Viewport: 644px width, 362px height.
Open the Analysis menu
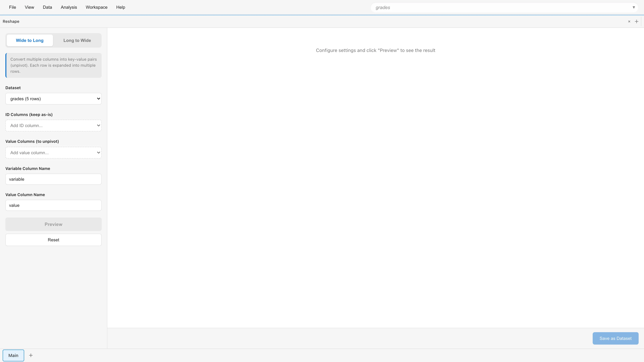(69, 7)
